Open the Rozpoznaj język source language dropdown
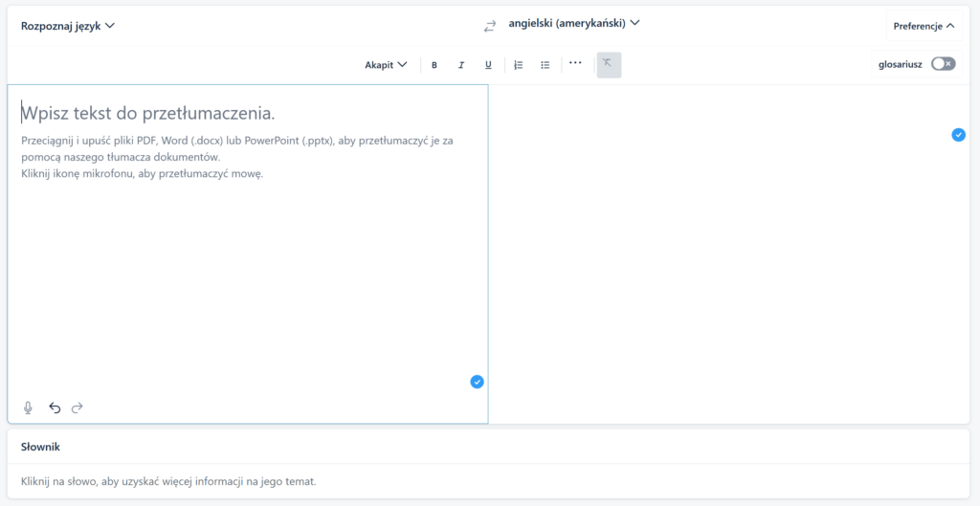This screenshot has height=506, width=980. (68, 26)
